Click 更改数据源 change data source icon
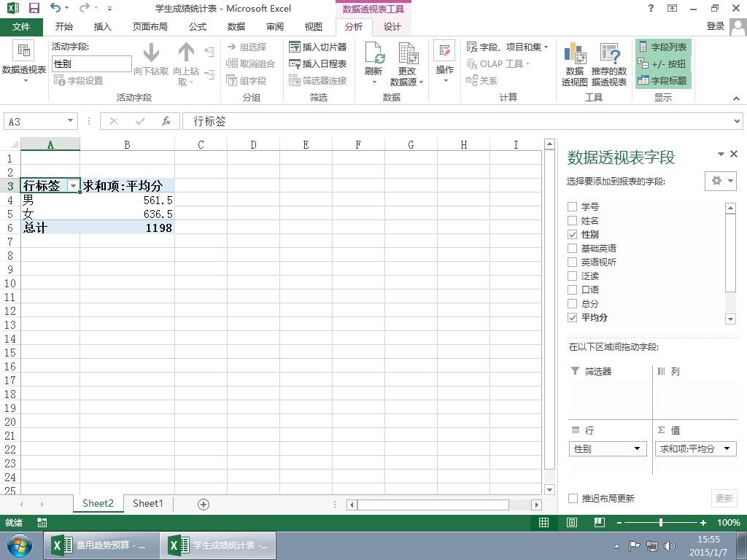 point(407,52)
